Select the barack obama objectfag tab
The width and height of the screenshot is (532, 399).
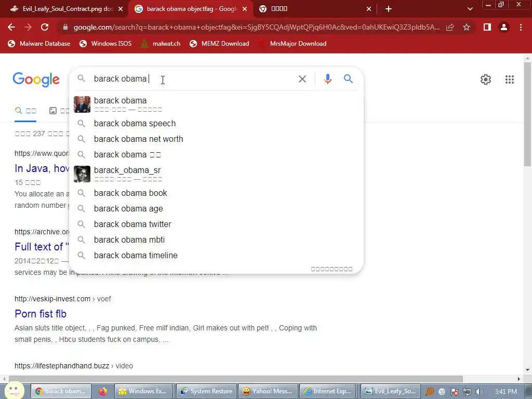(x=190, y=9)
